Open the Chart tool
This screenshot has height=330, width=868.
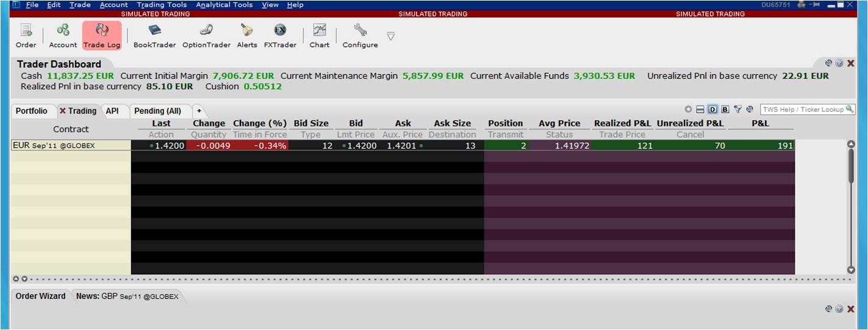point(319,36)
